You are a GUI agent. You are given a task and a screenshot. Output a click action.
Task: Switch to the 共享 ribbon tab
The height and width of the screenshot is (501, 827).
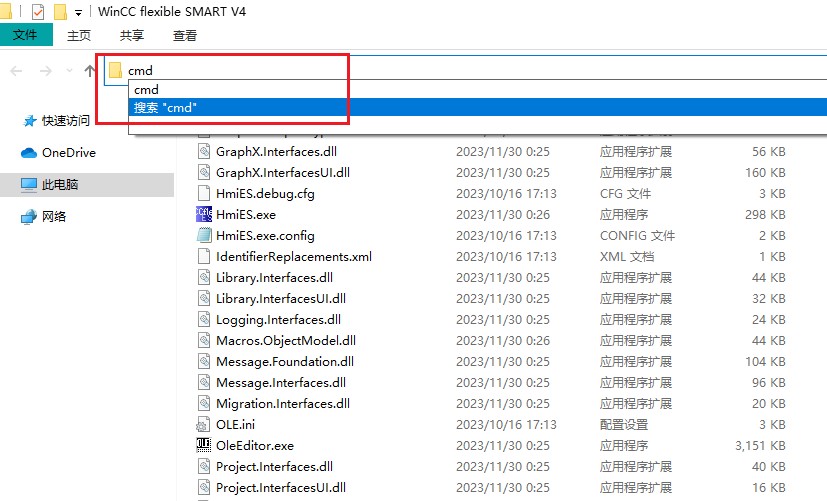[x=132, y=35]
